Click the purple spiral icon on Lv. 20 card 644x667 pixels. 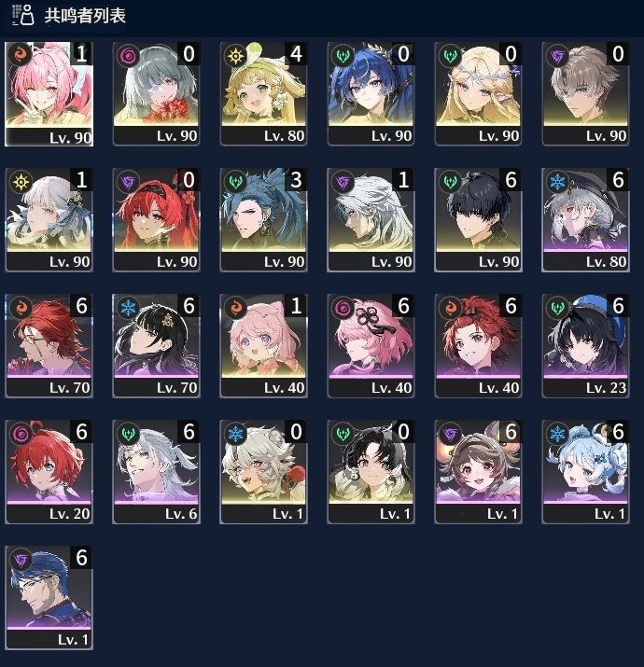21,434
